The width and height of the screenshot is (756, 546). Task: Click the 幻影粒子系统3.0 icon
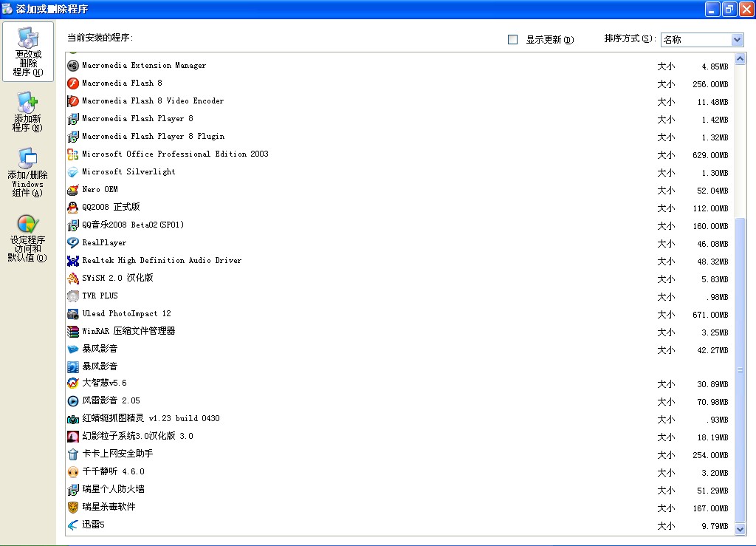[x=73, y=437]
